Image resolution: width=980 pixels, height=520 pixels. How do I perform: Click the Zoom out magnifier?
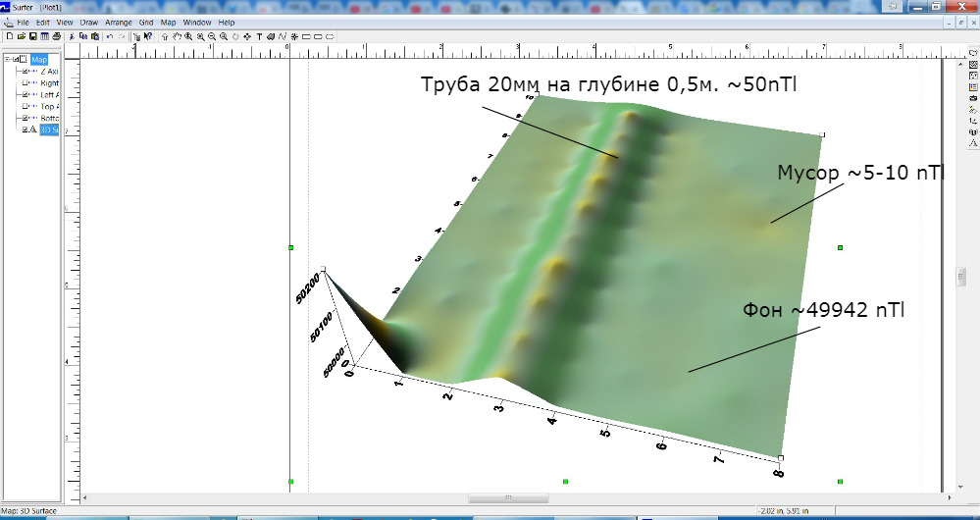pyautogui.click(x=212, y=37)
